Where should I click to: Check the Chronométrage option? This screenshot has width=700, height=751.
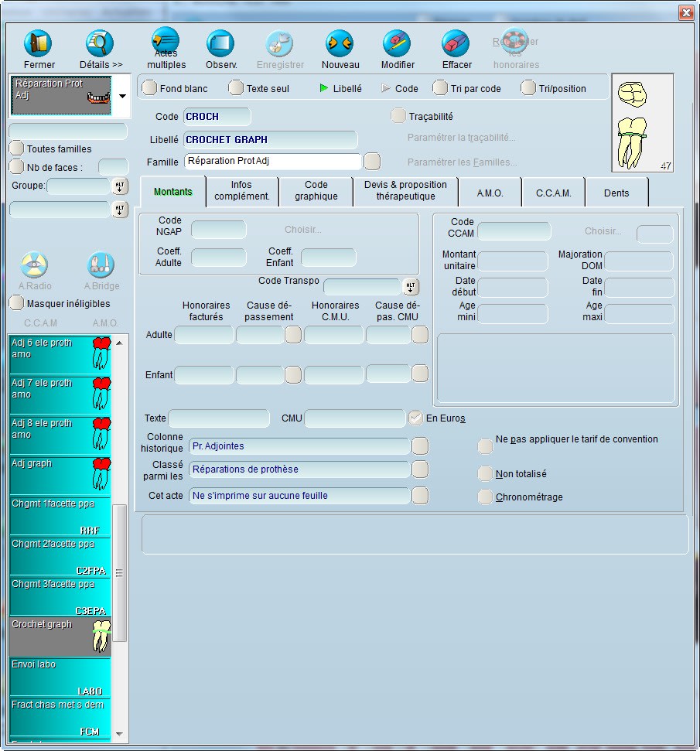coord(485,497)
